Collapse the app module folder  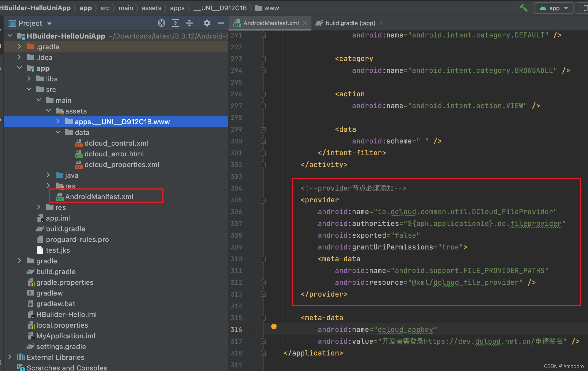click(x=19, y=68)
